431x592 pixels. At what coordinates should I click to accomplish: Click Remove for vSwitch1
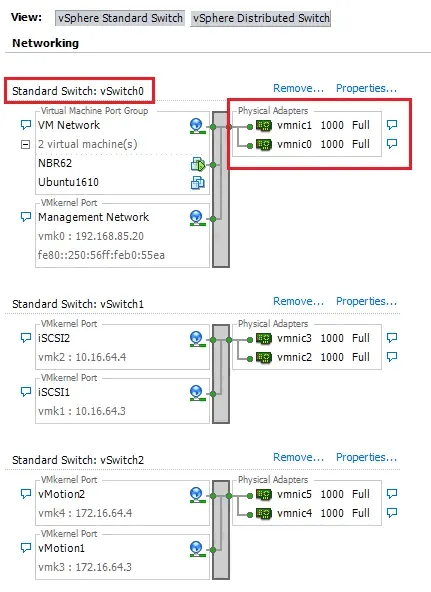(298, 301)
